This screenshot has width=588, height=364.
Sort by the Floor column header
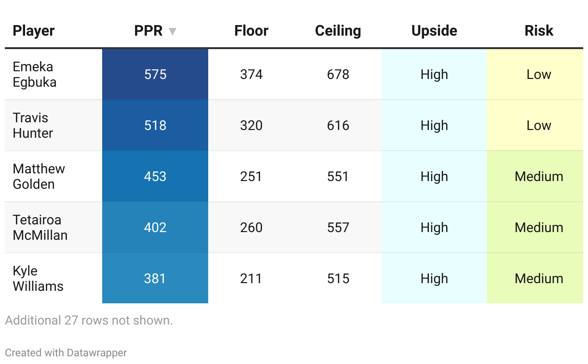(251, 31)
